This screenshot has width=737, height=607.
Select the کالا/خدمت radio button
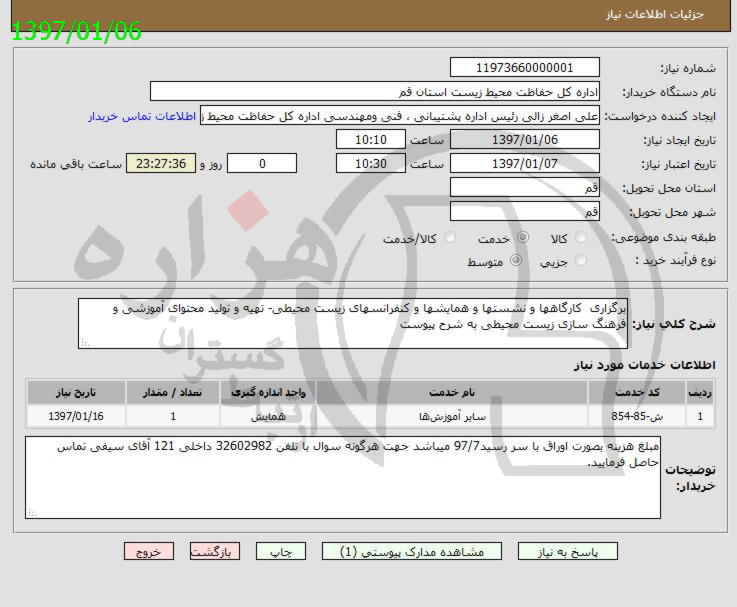(450, 238)
